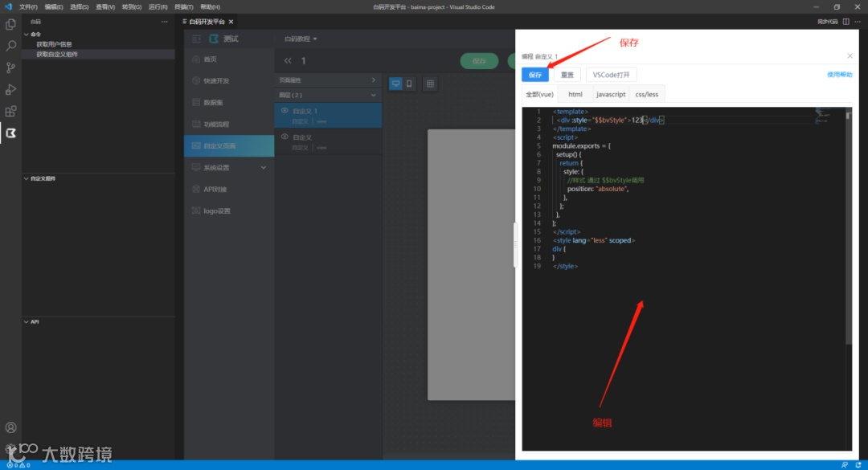Viewport: 868px width, 470px height.
Task: Switch to the 全部(vue) tab
Action: point(540,95)
